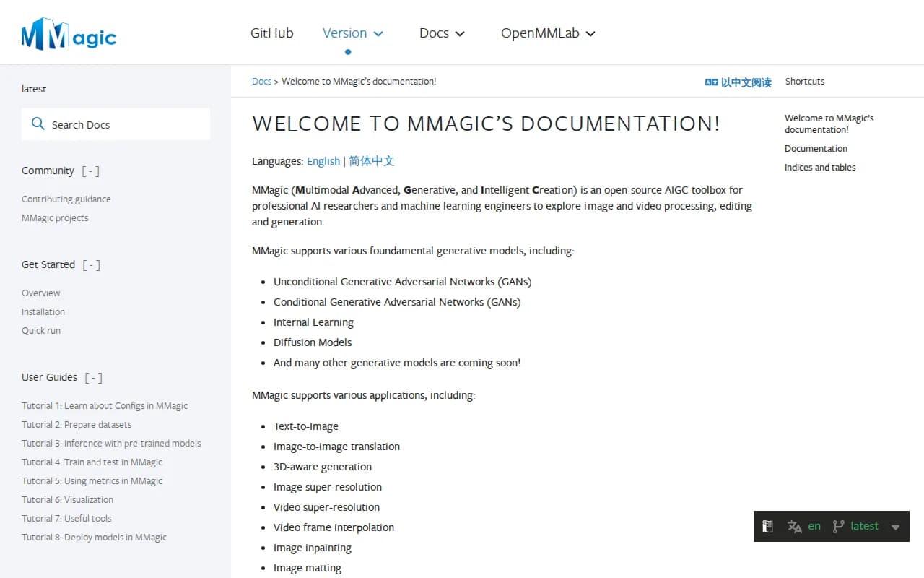The width and height of the screenshot is (924, 578).
Task: Click the branch icon beside latest
Action: [838, 527]
